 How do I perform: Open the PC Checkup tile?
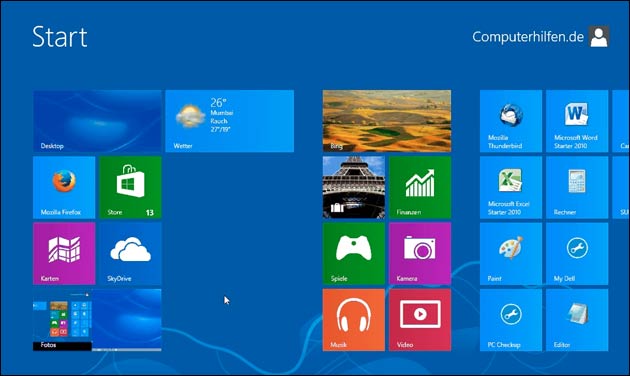[511, 320]
